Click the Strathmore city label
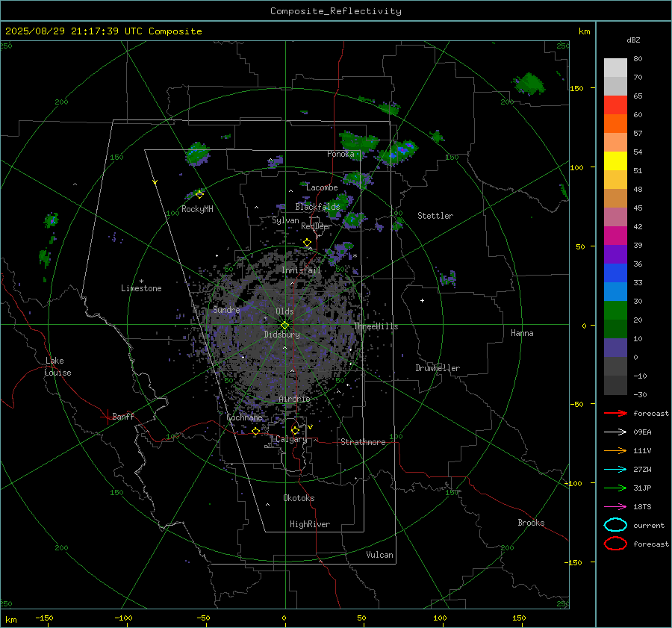The image size is (672, 628). click(x=363, y=442)
